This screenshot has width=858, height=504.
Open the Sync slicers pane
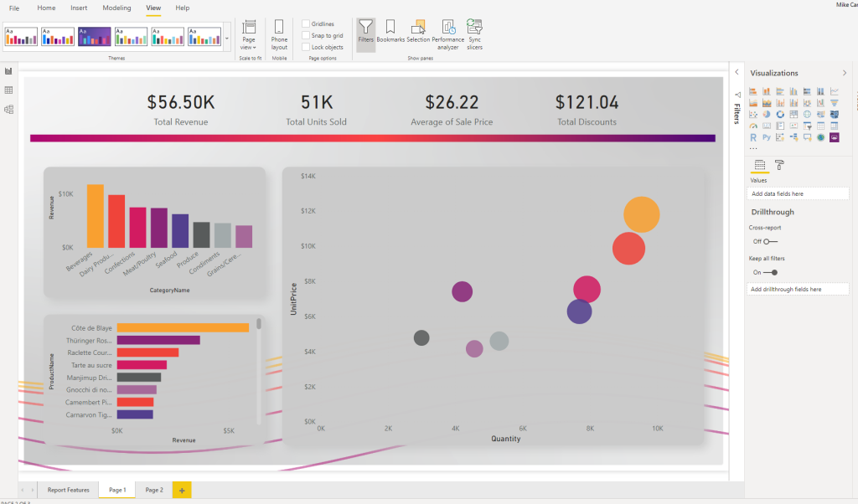click(x=474, y=35)
